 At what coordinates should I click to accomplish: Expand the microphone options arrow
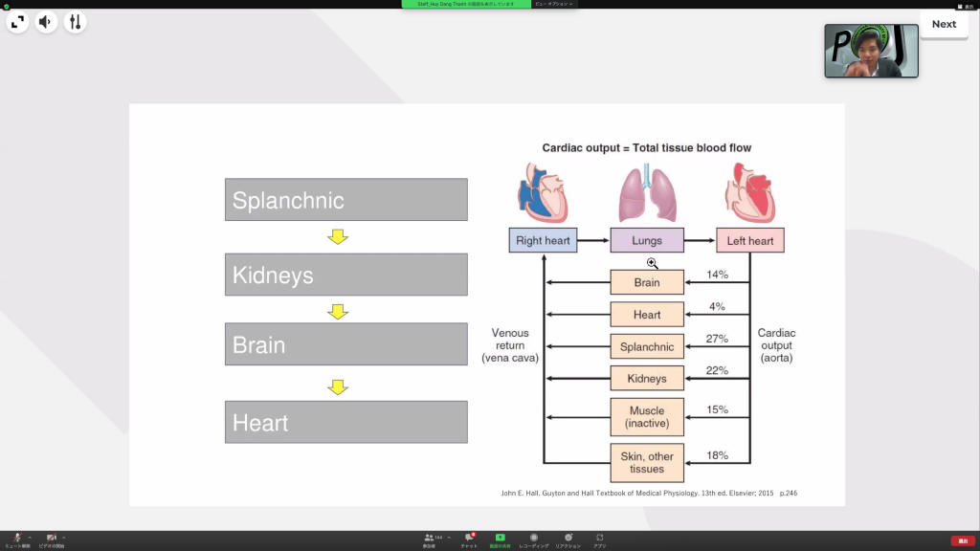(30, 537)
